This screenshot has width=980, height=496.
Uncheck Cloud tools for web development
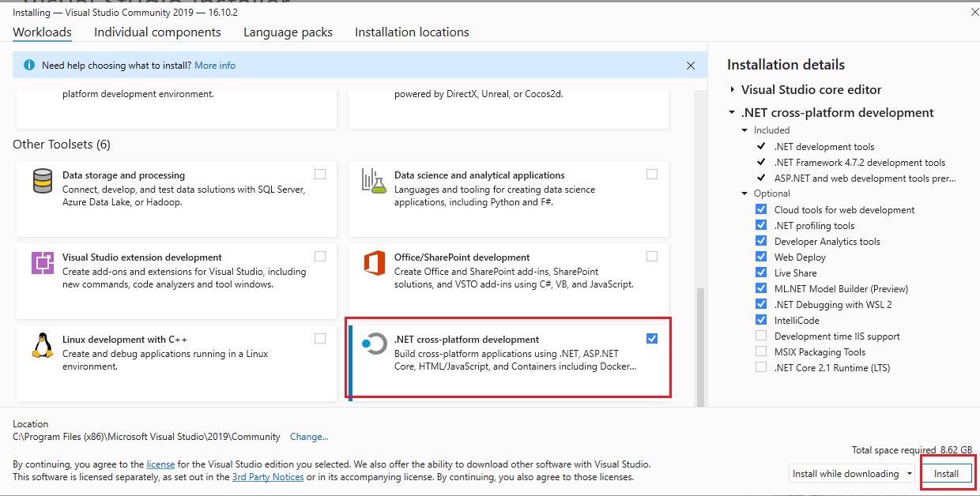pos(761,209)
